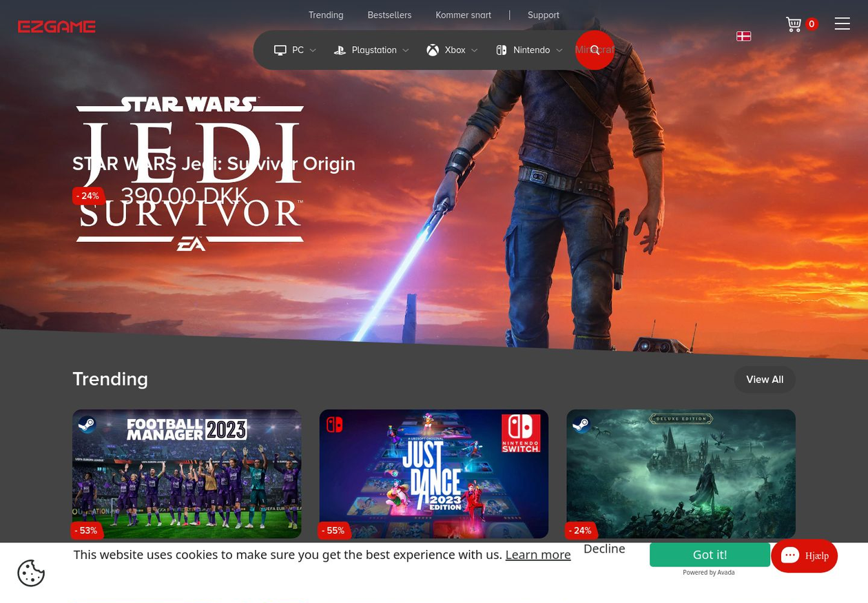Open the Kommer snart menu item

tap(463, 15)
